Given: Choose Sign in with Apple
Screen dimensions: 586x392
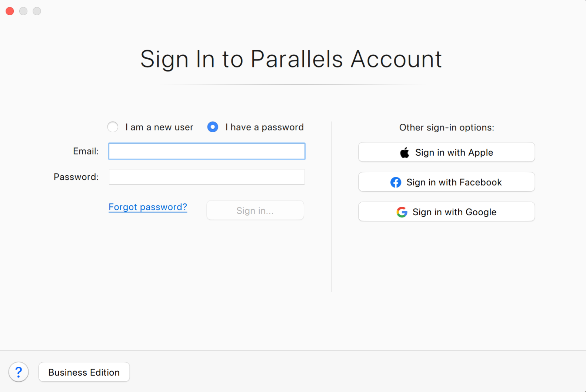Looking at the screenshot, I should point(446,152).
